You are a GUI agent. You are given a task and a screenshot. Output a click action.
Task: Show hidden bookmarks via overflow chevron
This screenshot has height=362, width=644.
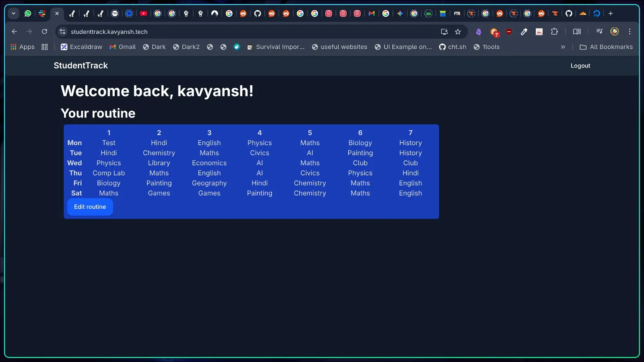(x=563, y=47)
